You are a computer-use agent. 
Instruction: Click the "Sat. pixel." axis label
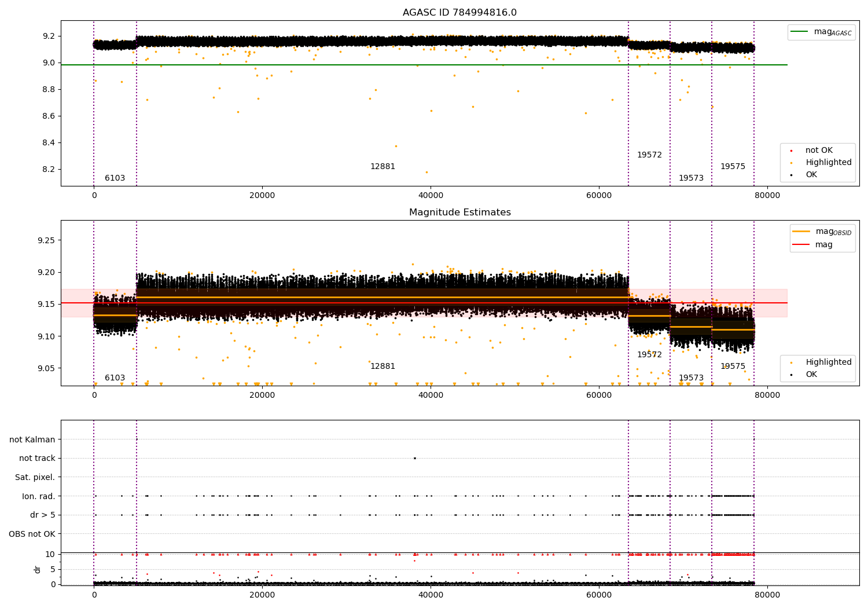(x=35, y=477)
